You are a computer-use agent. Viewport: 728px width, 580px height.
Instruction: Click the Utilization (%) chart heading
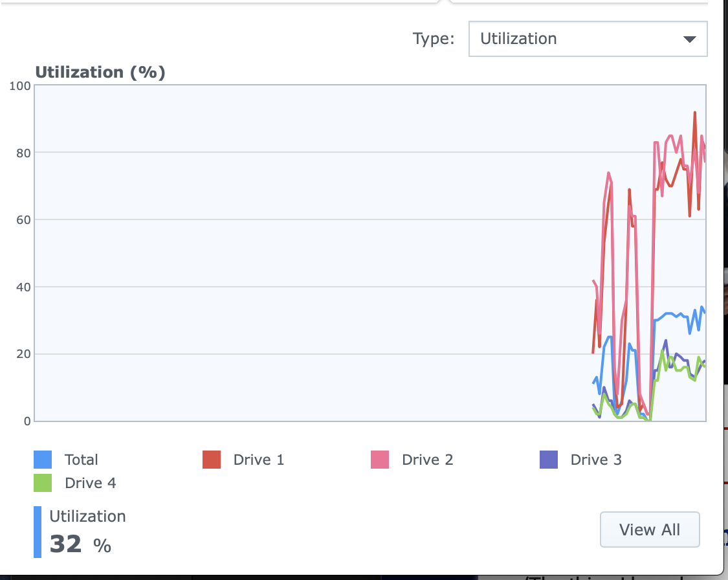(x=100, y=72)
